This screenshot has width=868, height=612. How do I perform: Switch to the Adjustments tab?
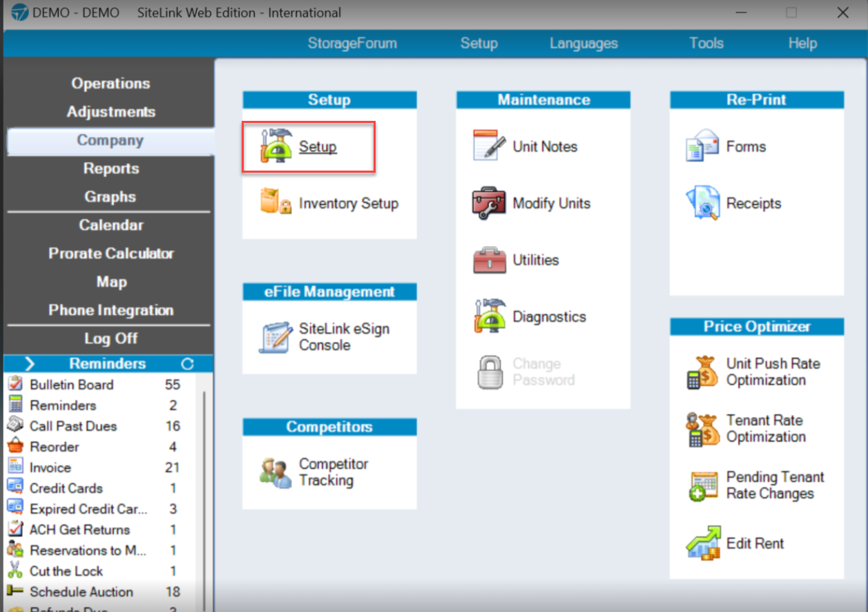(110, 111)
